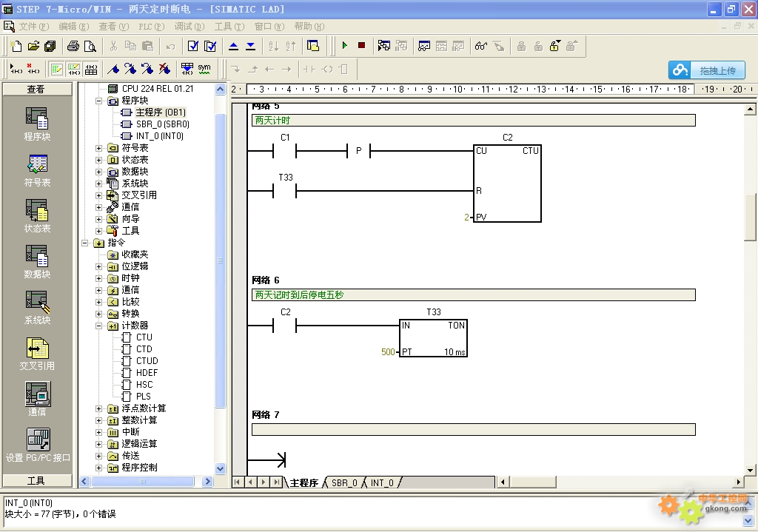Click the Cut scissors icon

pyautogui.click(x=113, y=46)
